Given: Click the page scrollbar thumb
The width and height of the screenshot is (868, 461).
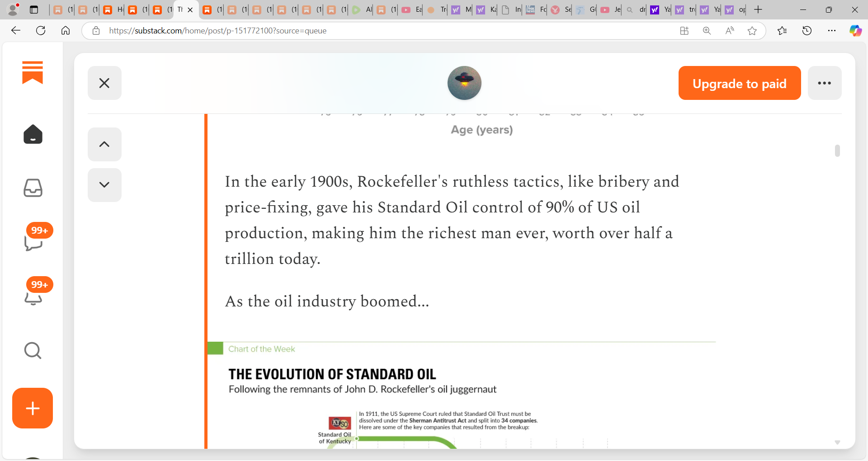Looking at the screenshot, I should (837, 151).
